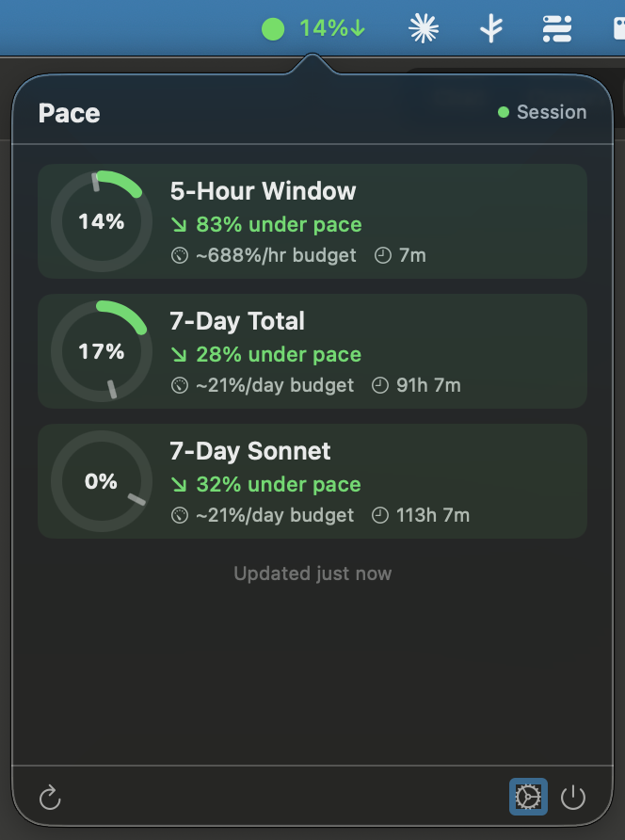Click the 0% ring on 7-Day Sonnet
Screen dimensions: 625x840
click(100, 481)
